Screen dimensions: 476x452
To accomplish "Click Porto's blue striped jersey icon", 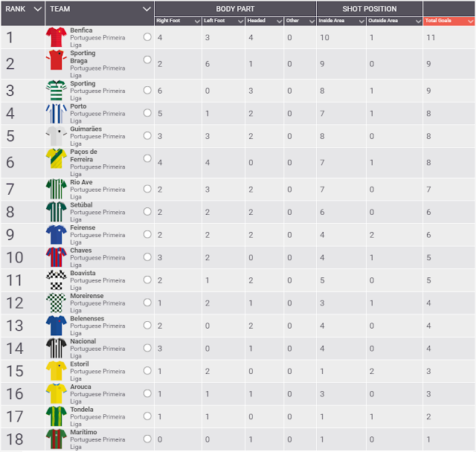I will pos(57,113).
